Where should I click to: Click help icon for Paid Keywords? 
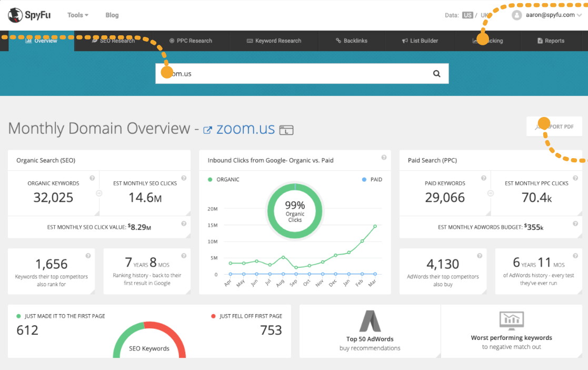tap(484, 178)
